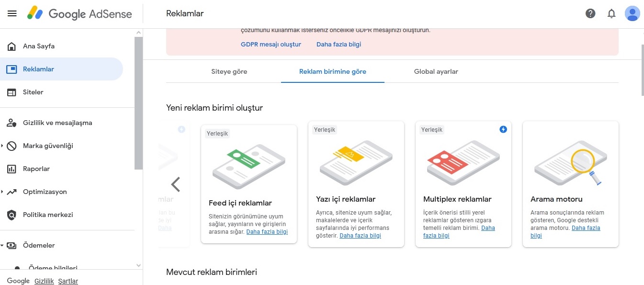Image resolution: width=644 pixels, height=285 pixels.
Task: Open Raporlar chart icon in sidebar
Action: point(12,169)
